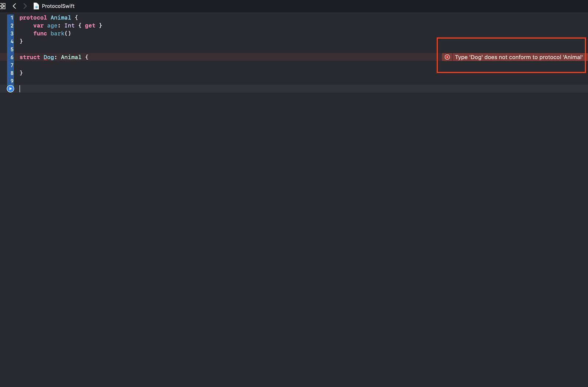Click the 'Dog' struct name
The width and height of the screenshot is (588, 387).
pyautogui.click(x=49, y=57)
